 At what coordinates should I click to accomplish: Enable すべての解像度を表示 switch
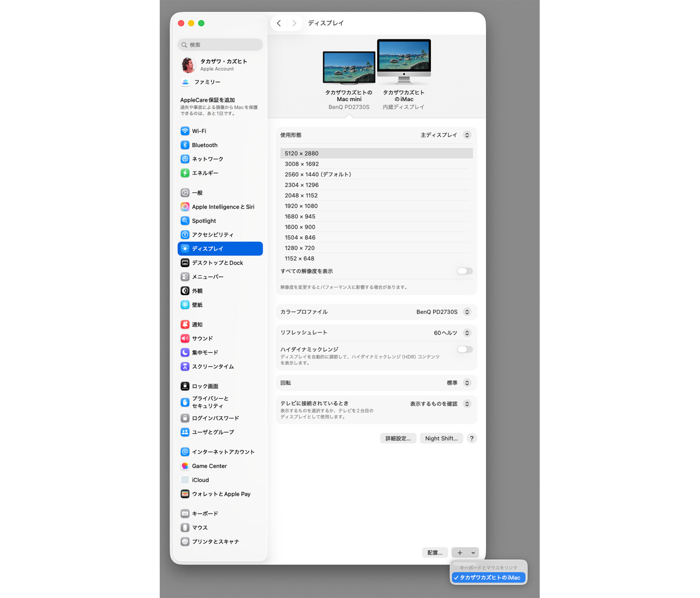(x=464, y=271)
